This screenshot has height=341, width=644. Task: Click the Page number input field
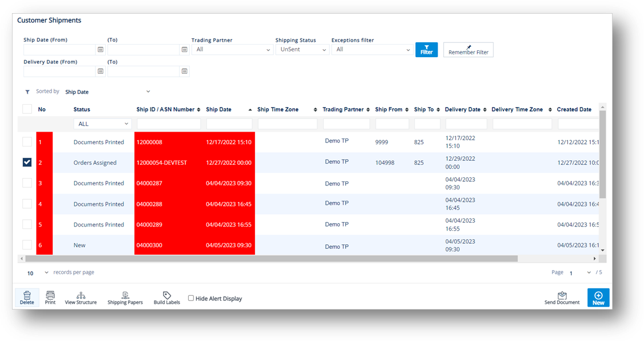tap(573, 272)
